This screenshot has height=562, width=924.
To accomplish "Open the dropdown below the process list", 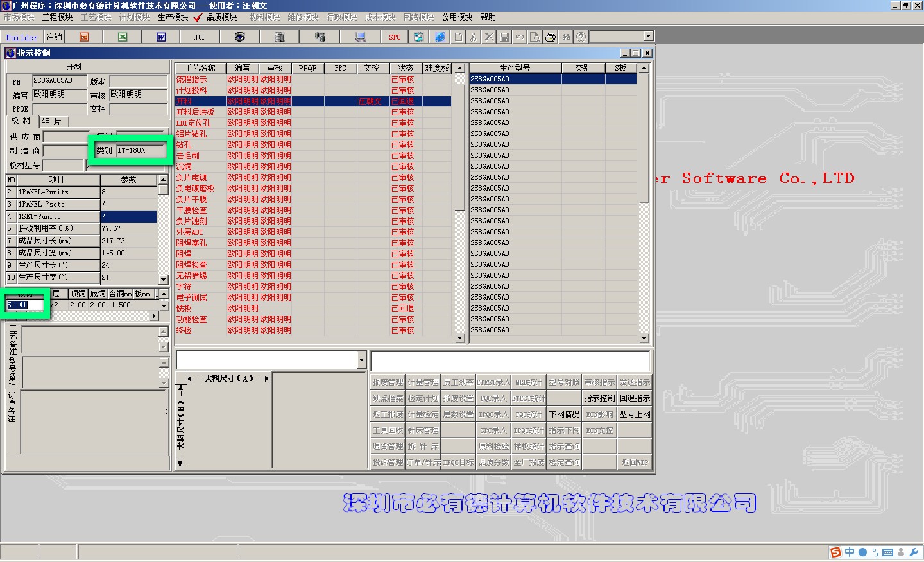I will pos(361,360).
